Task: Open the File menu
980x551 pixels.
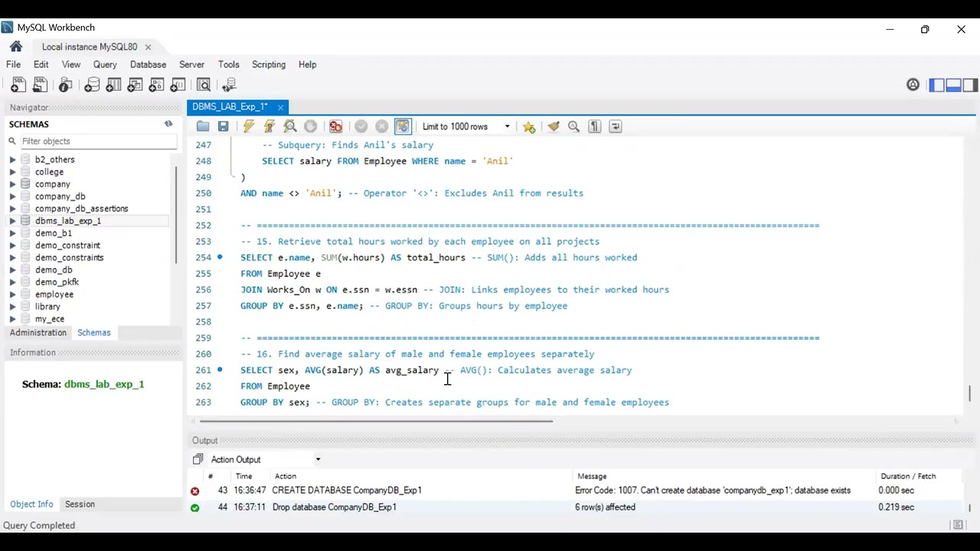Action: 13,64
